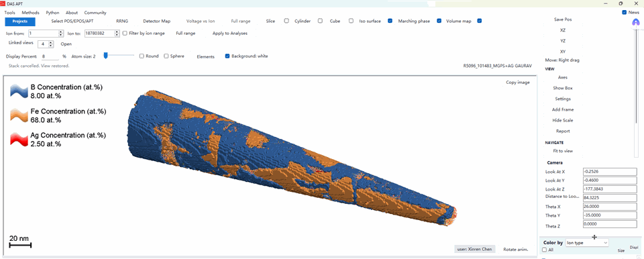The width and height of the screenshot is (644, 259).
Task: Uncheck the Background: white checkbox
Action: click(x=227, y=56)
